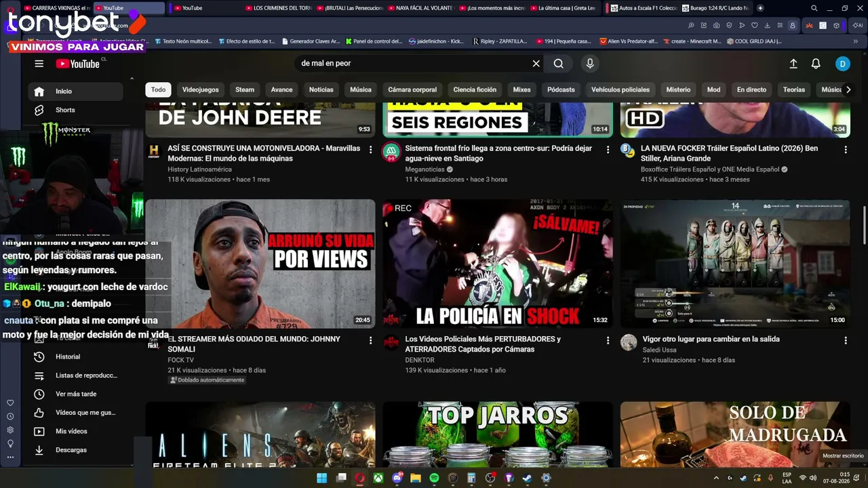Select the "Noticias" filter chip

(x=321, y=89)
